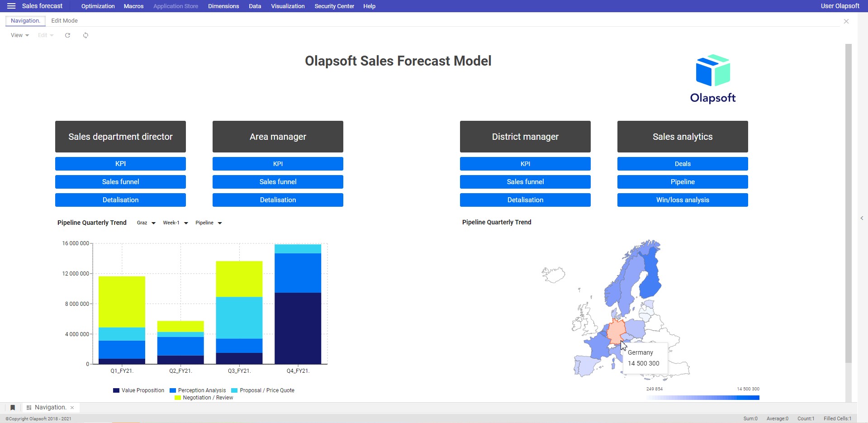The image size is (868, 423).
Task: Select the Q3_FY21 stacked bar
Action: (239, 313)
